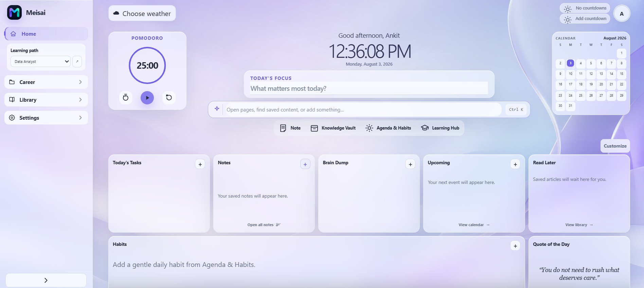644x288 pixels.
Task: Click View library link
Action: coord(579,225)
